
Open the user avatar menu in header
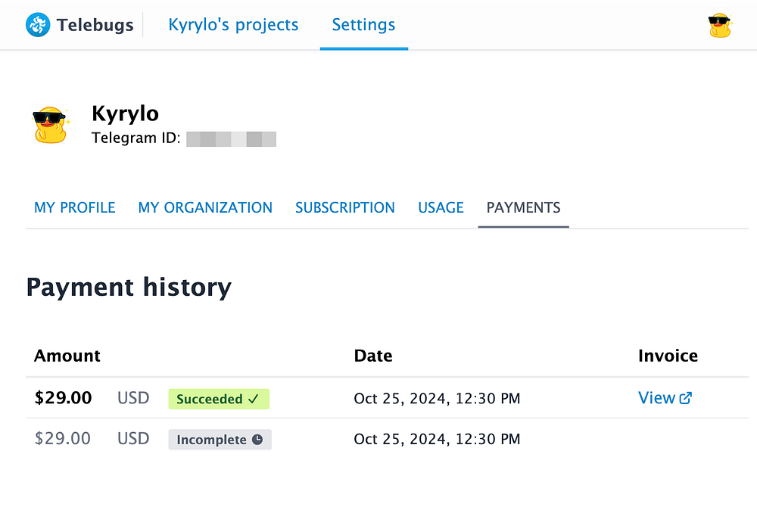click(720, 26)
